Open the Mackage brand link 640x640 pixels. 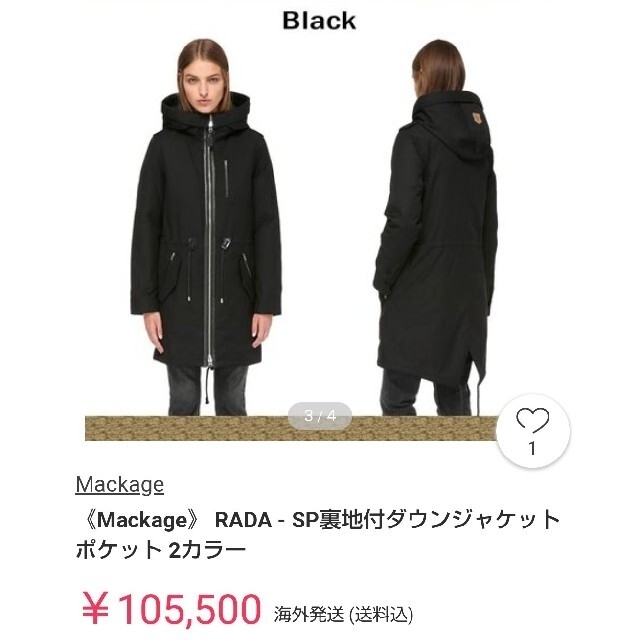coord(120,484)
